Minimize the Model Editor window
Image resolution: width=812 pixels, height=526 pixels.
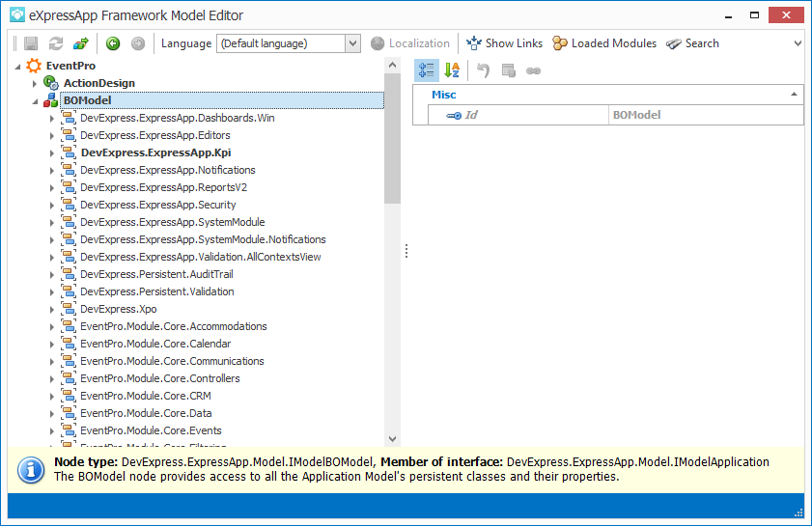(x=729, y=15)
